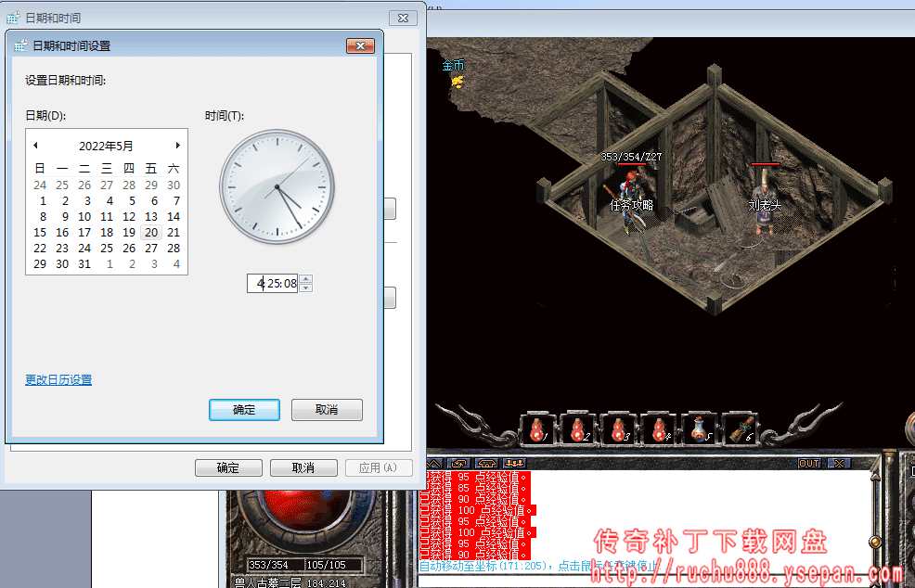This screenshot has width=915, height=588.
Task: Go to next month in calendar
Action: pyautogui.click(x=177, y=146)
